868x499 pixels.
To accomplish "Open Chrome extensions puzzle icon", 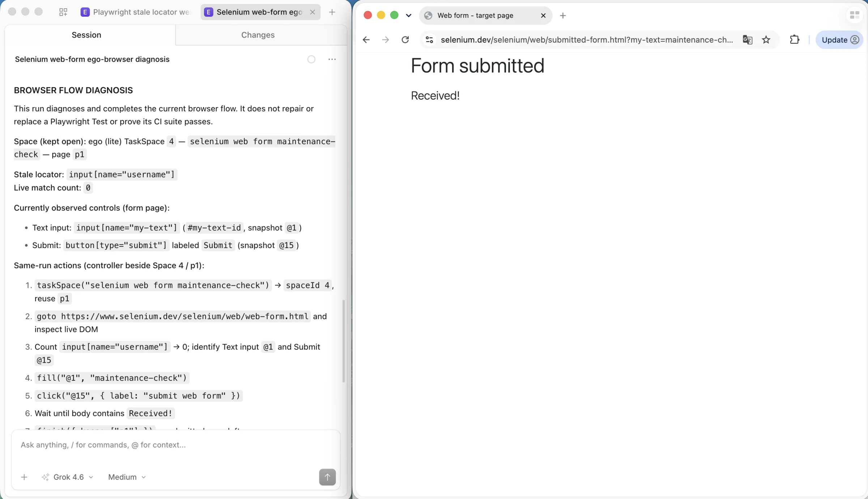I will click(794, 40).
